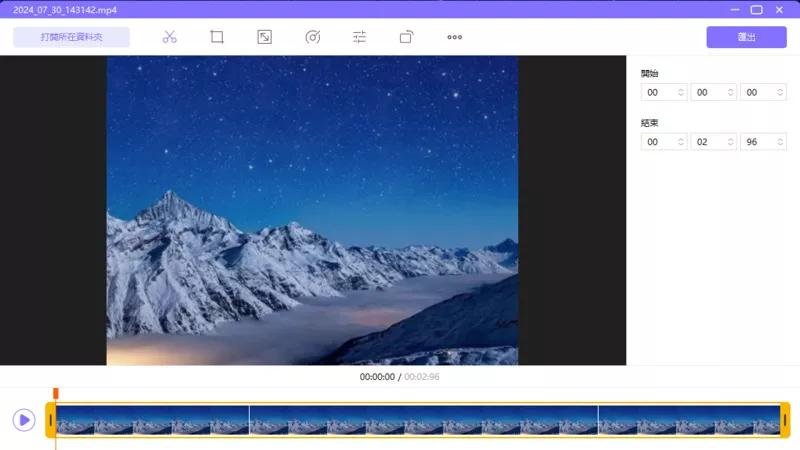The width and height of the screenshot is (800, 450).
Task: Open the adjustment sliders settings icon
Action: coord(360,37)
